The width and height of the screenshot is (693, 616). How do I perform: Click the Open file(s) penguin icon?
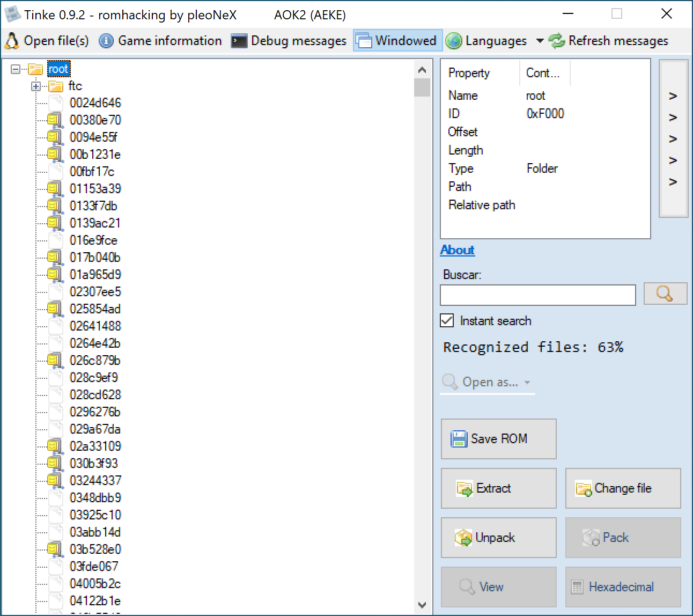point(12,41)
